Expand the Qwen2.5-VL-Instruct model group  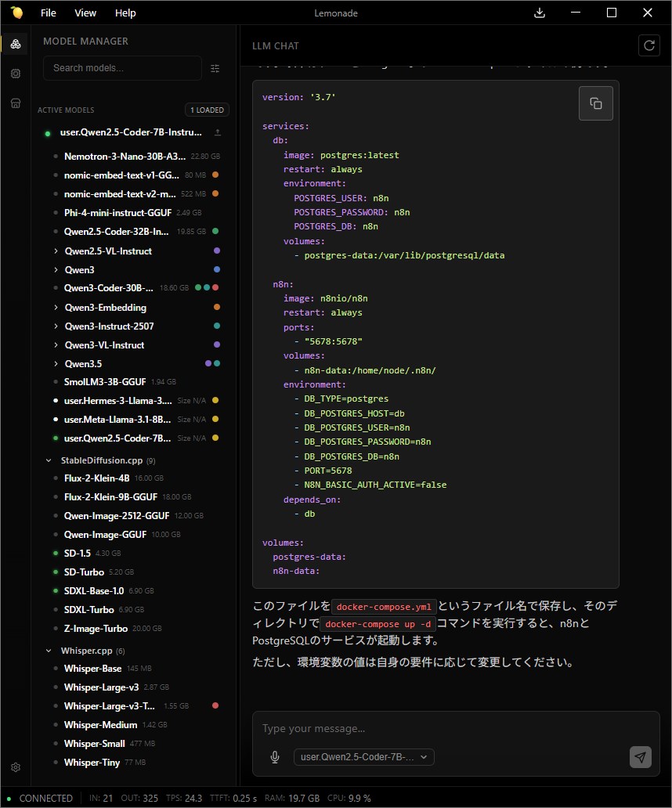point(56,251)
